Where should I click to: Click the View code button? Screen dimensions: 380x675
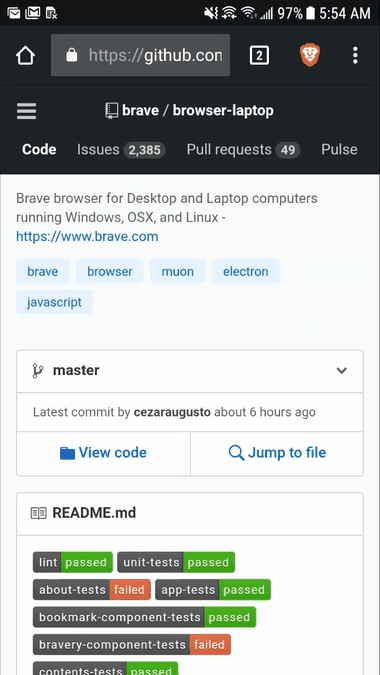(x=103, y=453)
